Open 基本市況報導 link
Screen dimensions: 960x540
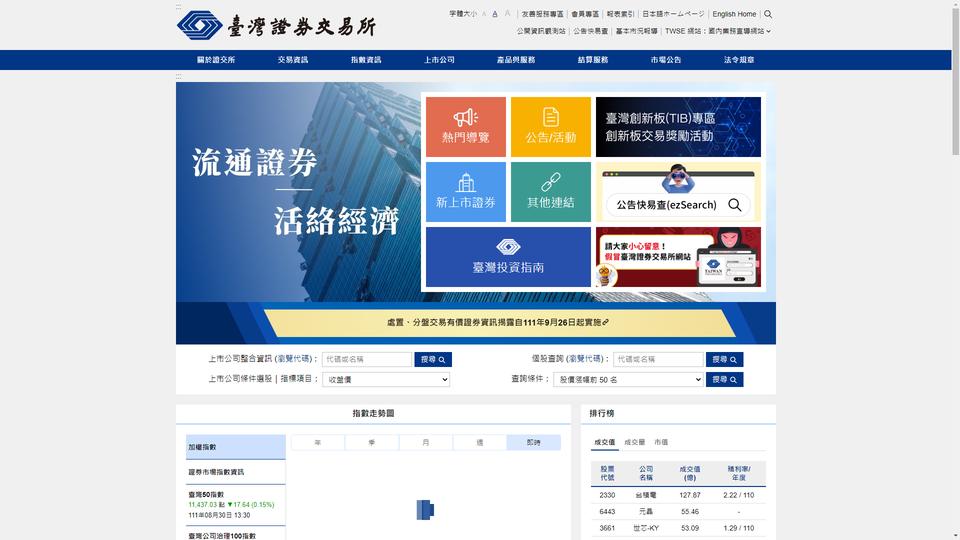click(636, 31)
